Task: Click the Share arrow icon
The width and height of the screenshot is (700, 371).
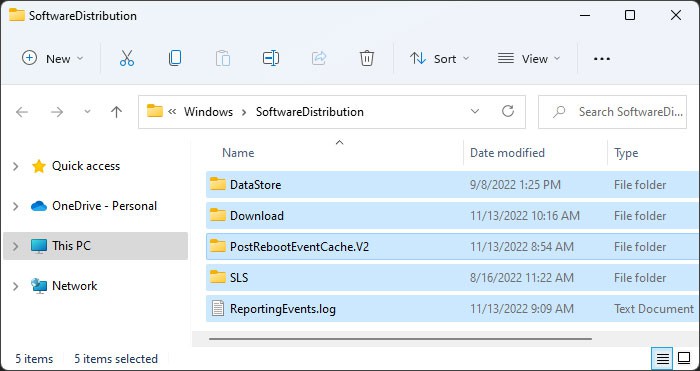Action: click(319, 58)
